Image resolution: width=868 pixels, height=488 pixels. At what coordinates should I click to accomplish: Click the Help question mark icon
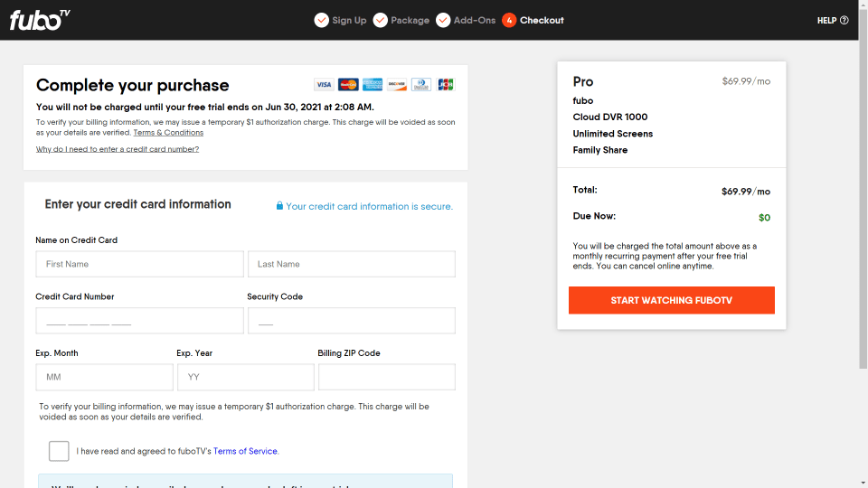point(844,21)
